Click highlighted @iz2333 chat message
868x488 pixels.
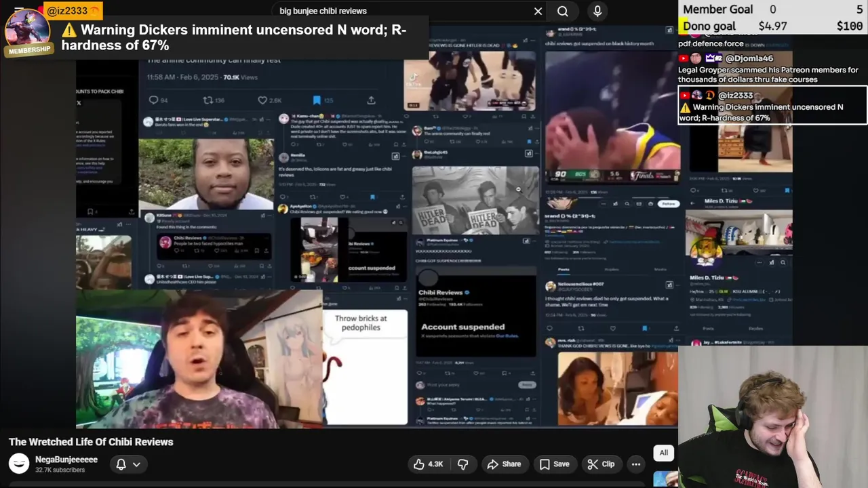pyautogui.click(x=772, y=106)
